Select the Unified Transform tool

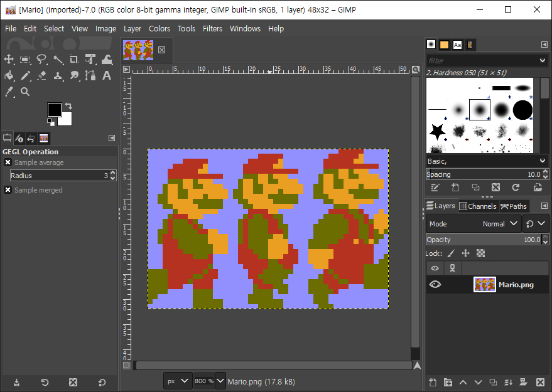[90, 59]
